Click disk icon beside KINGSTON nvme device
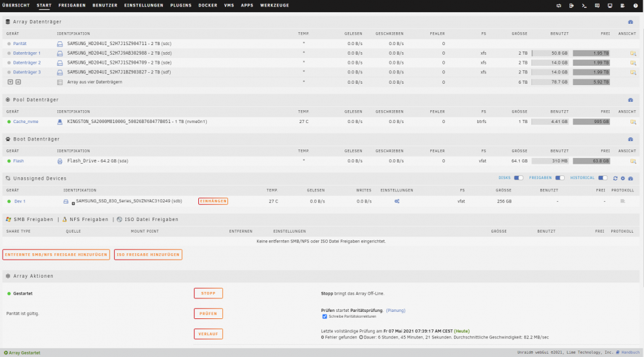Screen dimensions: 644x357 tap(60, 122)
